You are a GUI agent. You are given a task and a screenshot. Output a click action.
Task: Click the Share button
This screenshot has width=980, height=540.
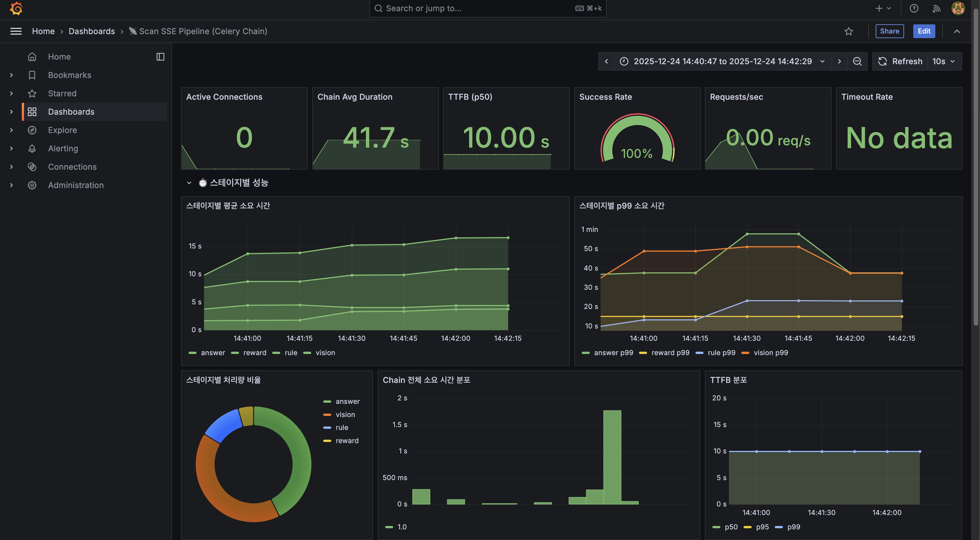pos(889,31)
